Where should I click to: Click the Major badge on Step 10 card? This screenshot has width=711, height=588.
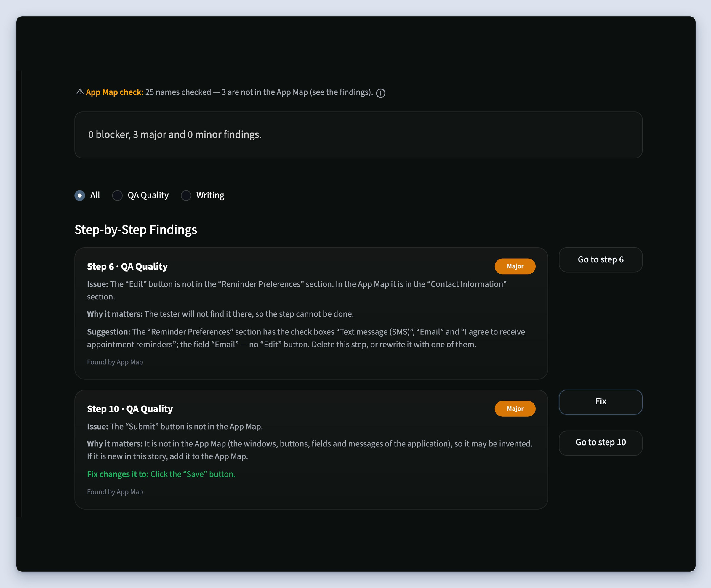515,408
